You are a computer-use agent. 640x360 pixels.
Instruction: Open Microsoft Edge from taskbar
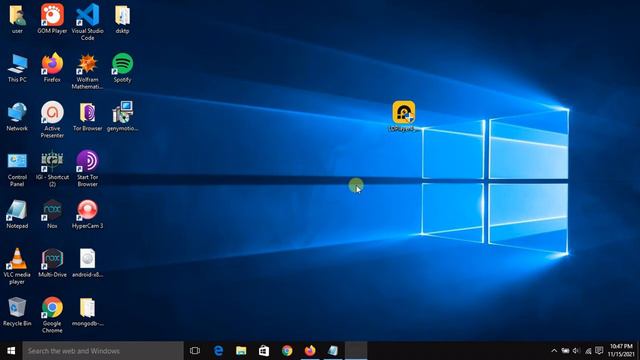[218, 351]
